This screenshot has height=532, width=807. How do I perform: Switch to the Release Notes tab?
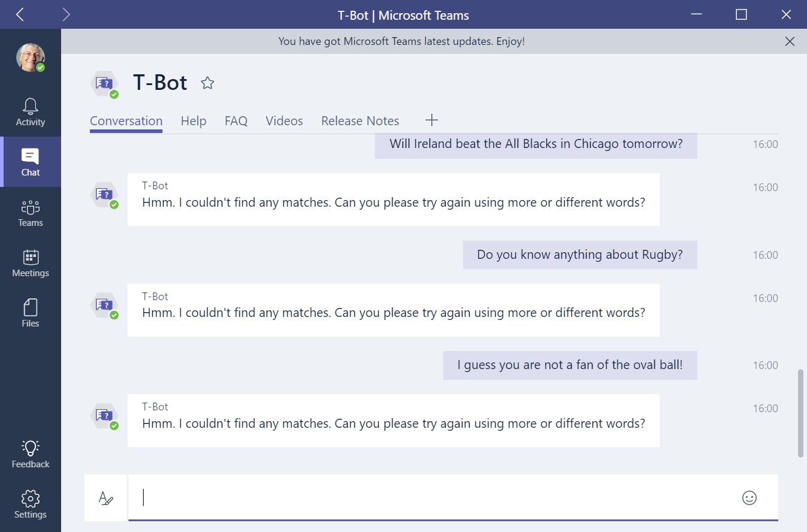pos(360,121)
